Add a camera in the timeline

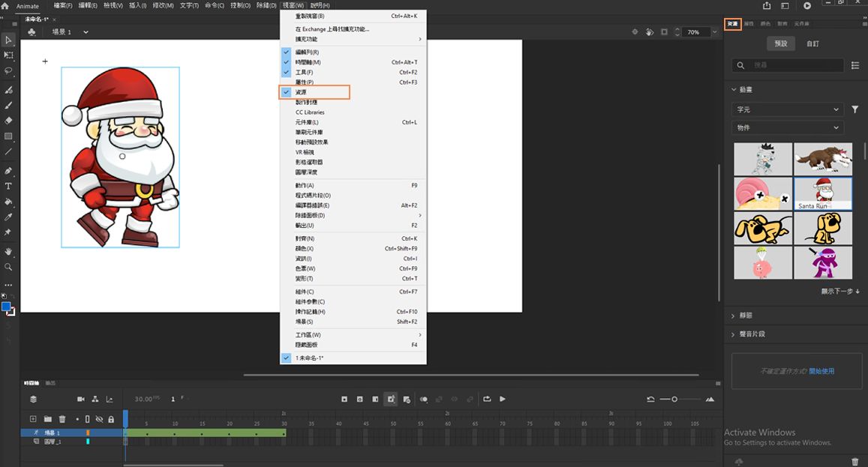[x=81, y=399]
